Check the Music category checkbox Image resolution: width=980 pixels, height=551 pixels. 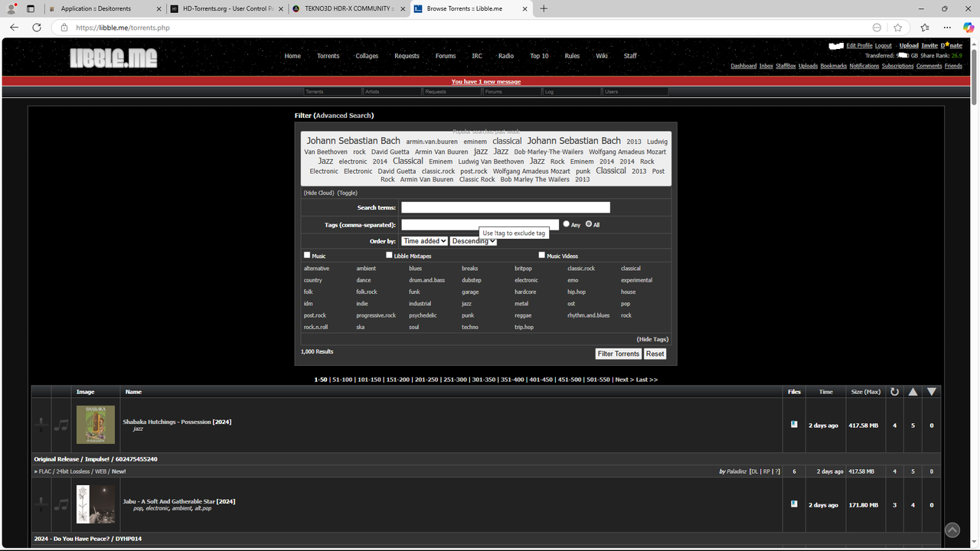click(307, 255)
